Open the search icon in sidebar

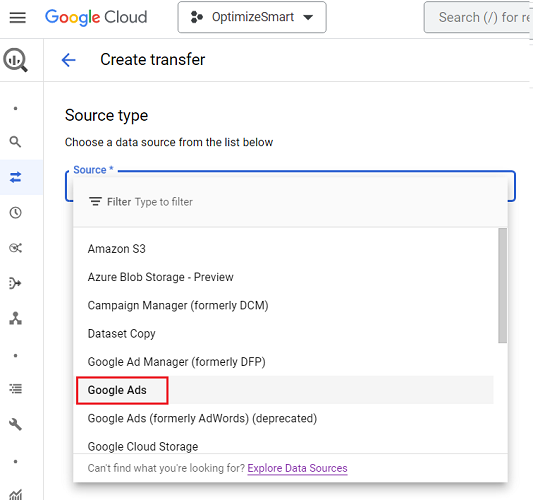coord(15,142)
